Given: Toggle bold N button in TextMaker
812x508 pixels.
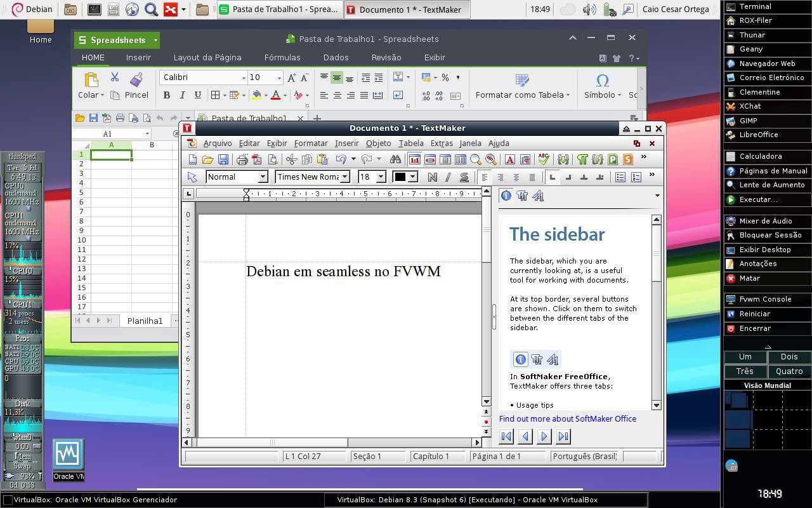Looking at the screenshot, I should 432,177.
